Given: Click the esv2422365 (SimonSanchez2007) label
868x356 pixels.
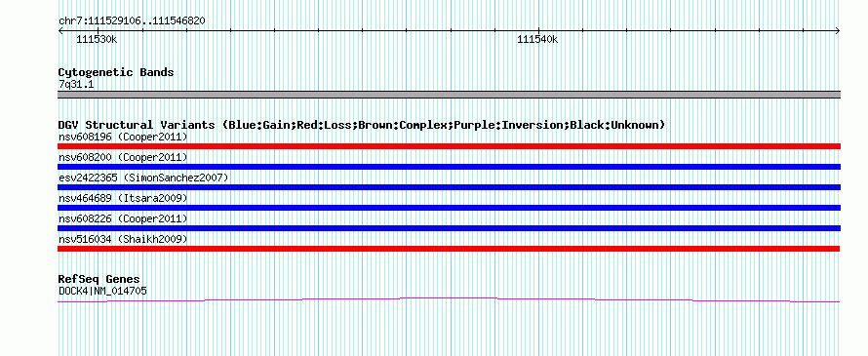Looking at the screenshot, I should (143, 178).
